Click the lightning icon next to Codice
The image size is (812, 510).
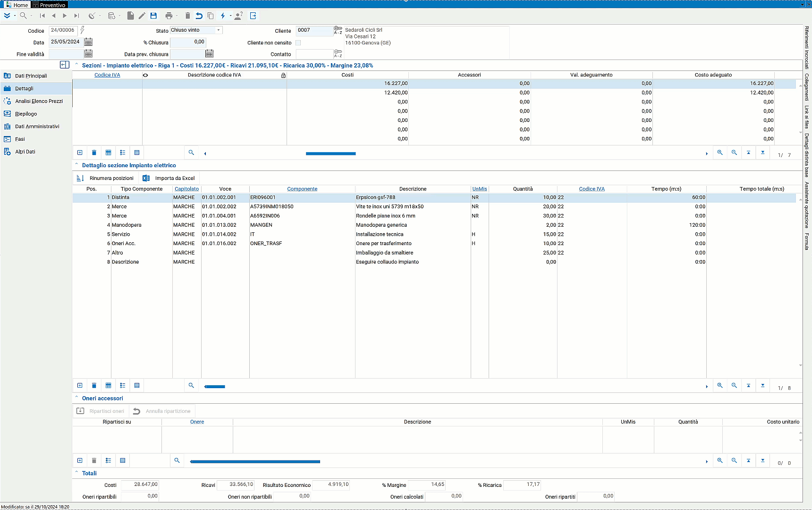pyautogui.click(x=82, y=30)
